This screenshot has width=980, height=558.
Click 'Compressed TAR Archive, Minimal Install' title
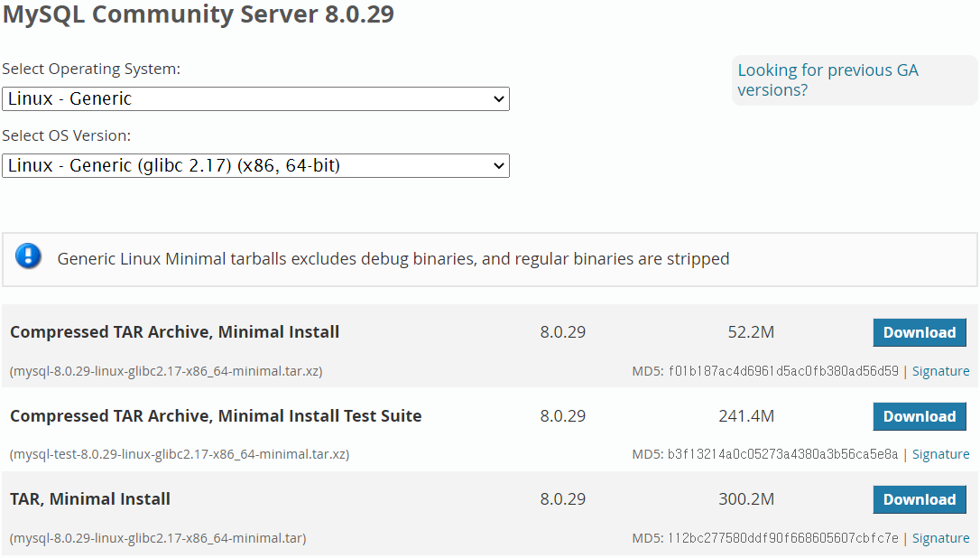coord(174,332)
